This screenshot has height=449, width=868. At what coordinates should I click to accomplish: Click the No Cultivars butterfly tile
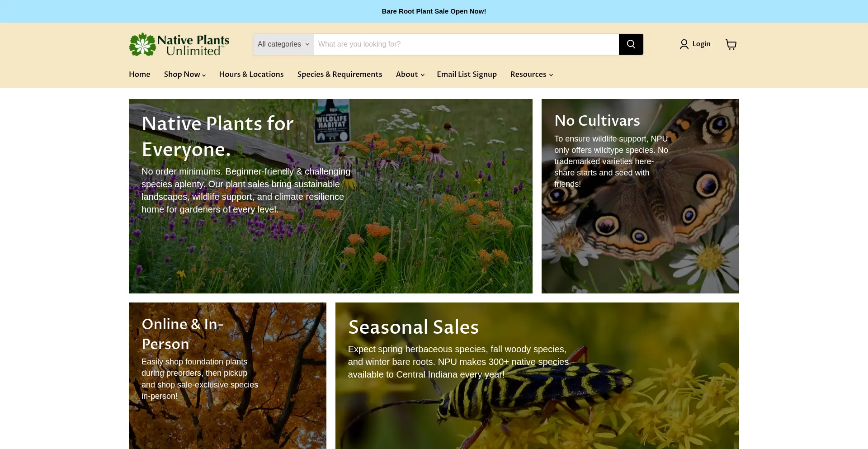(x=640, y=196)
